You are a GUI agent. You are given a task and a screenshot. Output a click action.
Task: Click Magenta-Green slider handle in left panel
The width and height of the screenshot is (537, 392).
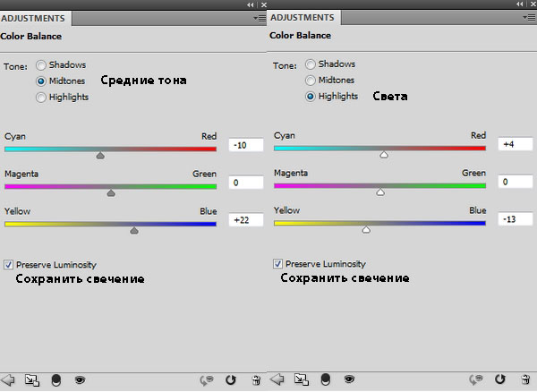111,193
